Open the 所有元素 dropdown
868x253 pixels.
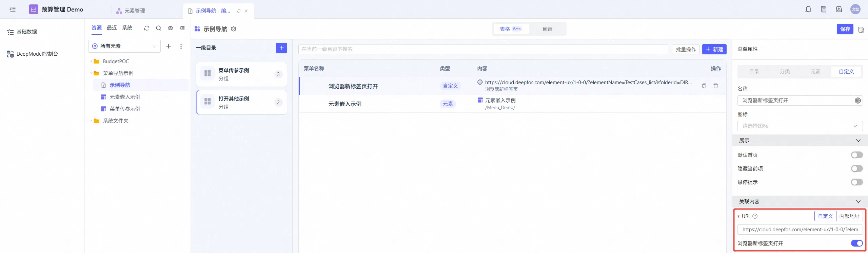tap(124, 46)
